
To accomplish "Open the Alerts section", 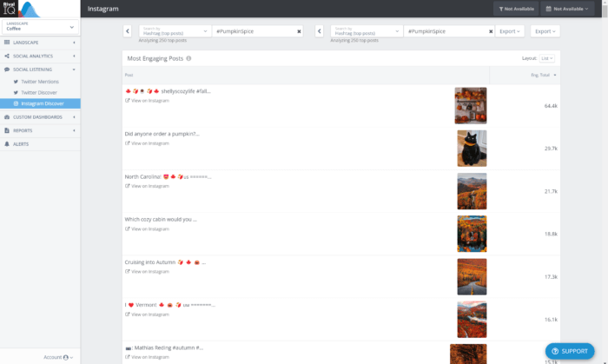I will (40, 144).
